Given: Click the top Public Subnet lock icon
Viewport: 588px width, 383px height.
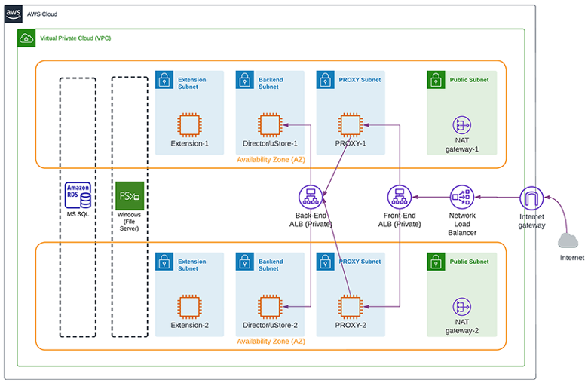Looking at the screenshot, I should click(x=436, y=80).
